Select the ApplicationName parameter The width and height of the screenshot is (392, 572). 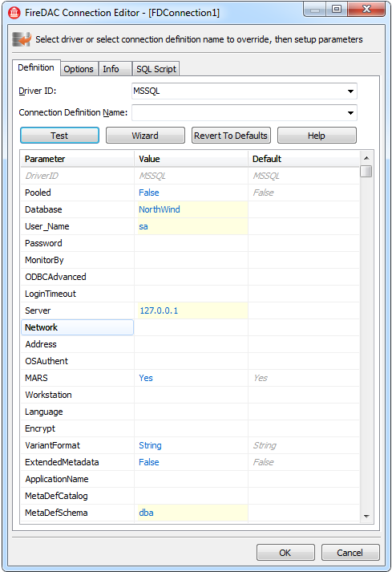click(x=77, y=479)
